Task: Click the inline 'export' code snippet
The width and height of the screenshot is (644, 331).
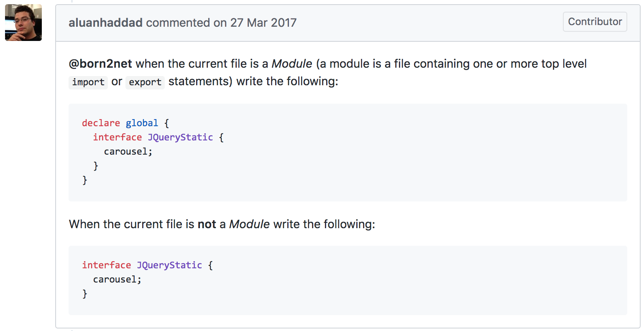Action: point(145,82)
